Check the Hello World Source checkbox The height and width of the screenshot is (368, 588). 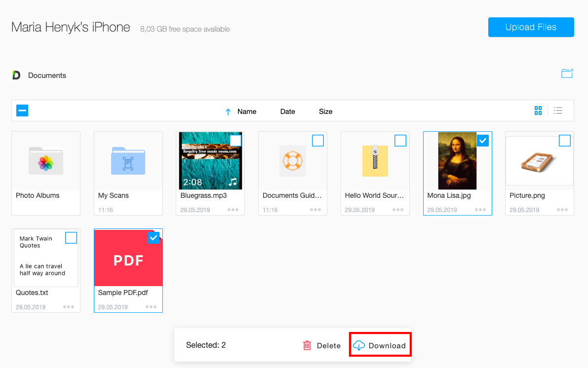click(400, 141)
